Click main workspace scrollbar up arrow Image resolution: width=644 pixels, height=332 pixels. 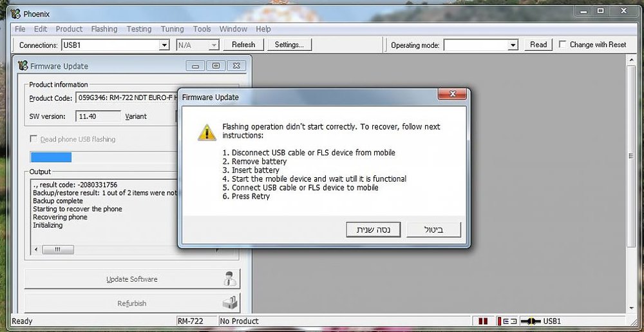coord(632,60)
